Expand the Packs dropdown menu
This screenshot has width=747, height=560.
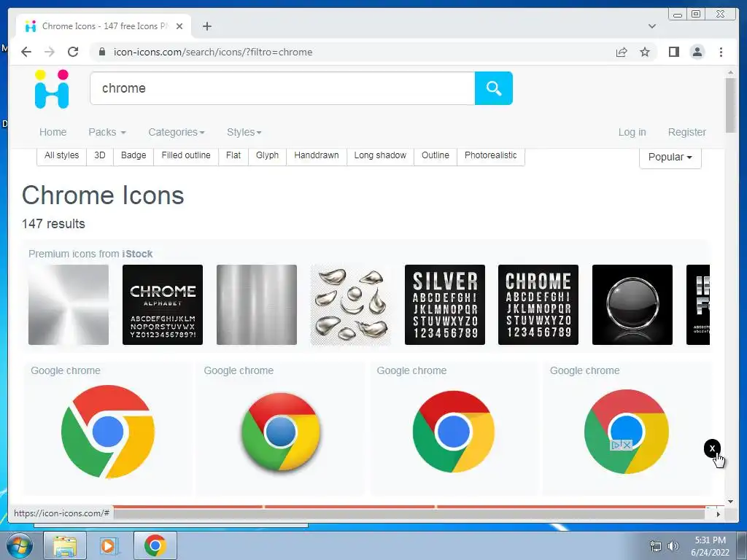107,132
